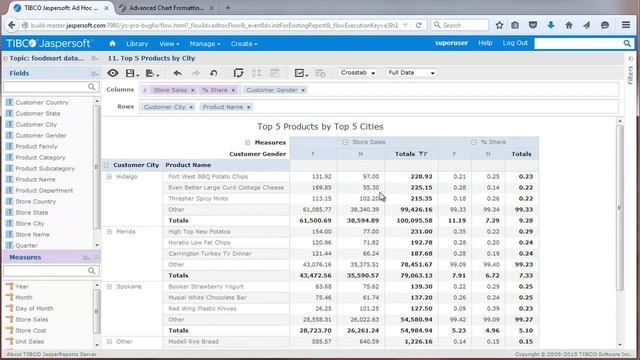This screenshot has width=640, height=360.
Task: Collapse the Other city group
Action: (109, 341)
